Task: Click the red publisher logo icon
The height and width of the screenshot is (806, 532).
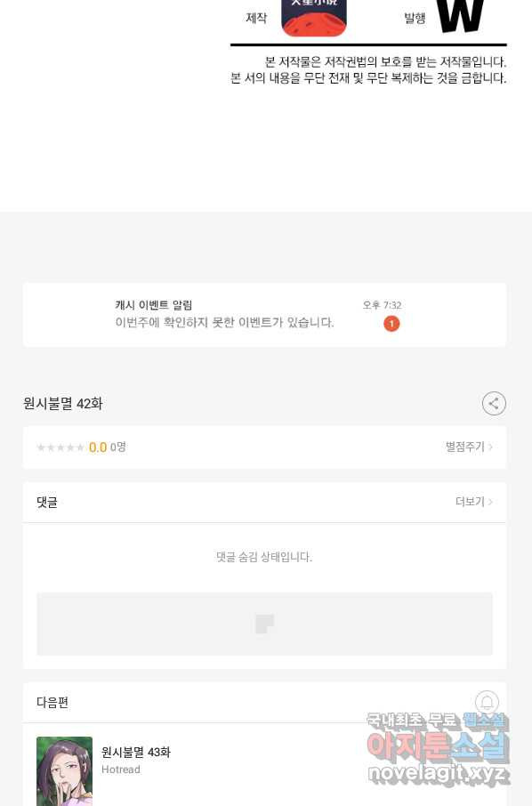Action: pyautogui.click(x=314, y=18)
